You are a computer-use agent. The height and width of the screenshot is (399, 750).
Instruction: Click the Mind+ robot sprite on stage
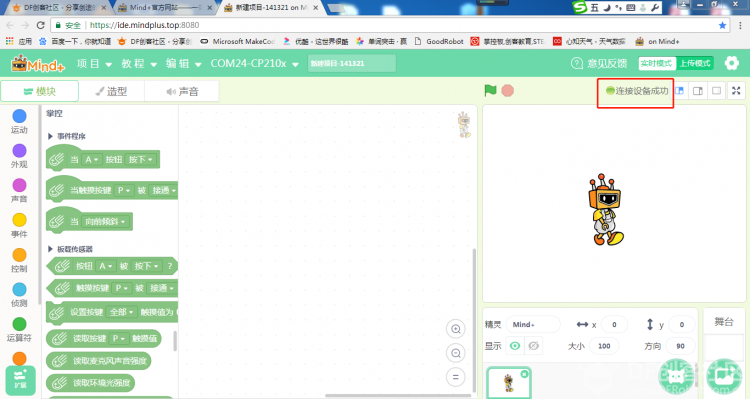point(606,210)
